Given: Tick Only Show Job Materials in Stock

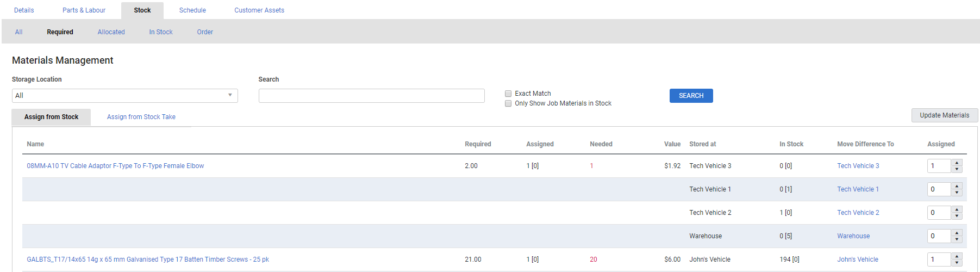Looking at the screenshot, I should pyautogui.click(x=508, y=103).
